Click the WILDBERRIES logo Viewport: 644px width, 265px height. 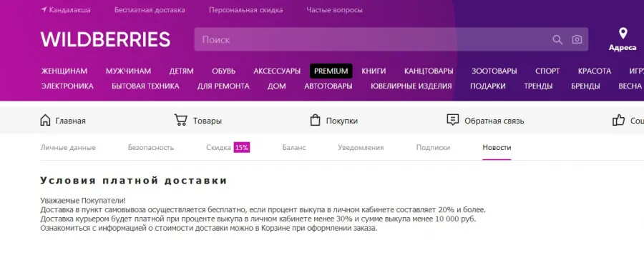pos(106,40)
